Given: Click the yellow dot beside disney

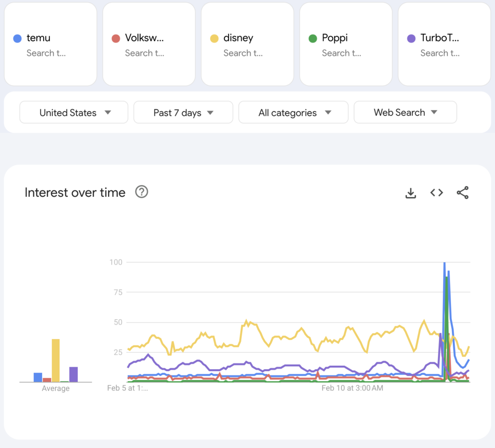Looking at the screenshot, I should pos(214,38).
